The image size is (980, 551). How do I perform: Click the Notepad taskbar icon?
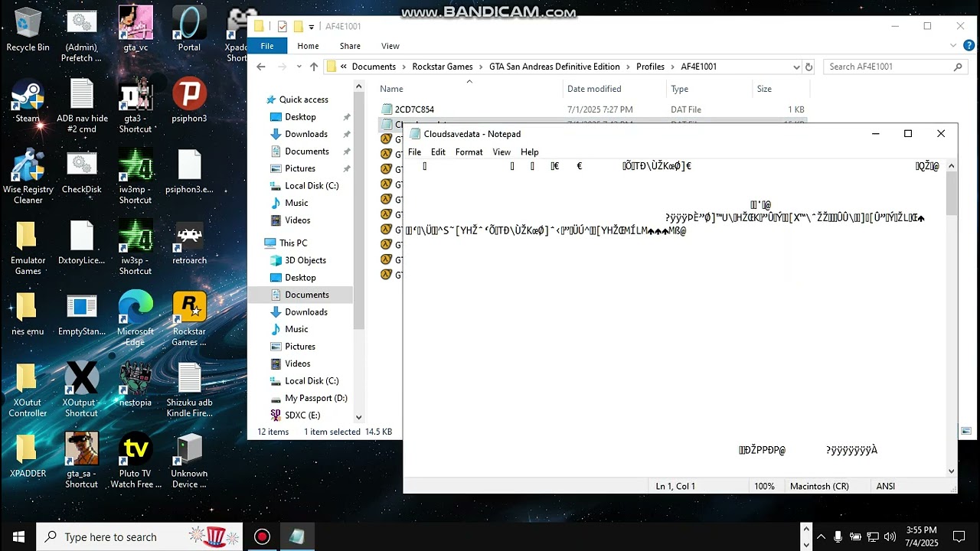[x=296, y=536]
